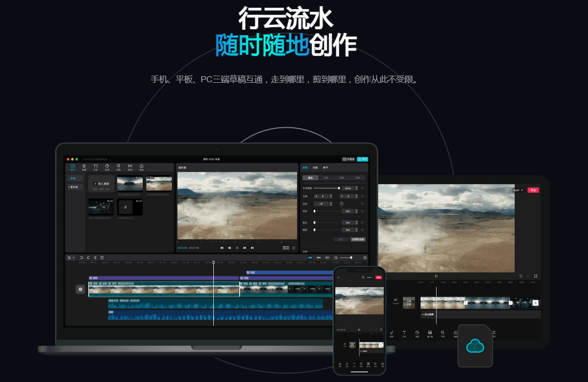Switch to the 调节 adjustment tab
This screenshot has height=382, width=588.
[325, 167]
